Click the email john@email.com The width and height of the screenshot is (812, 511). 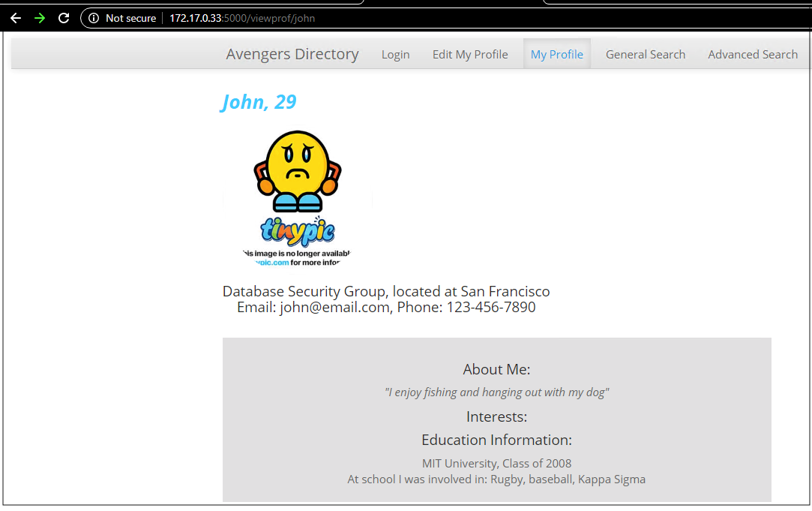[335, 308]
